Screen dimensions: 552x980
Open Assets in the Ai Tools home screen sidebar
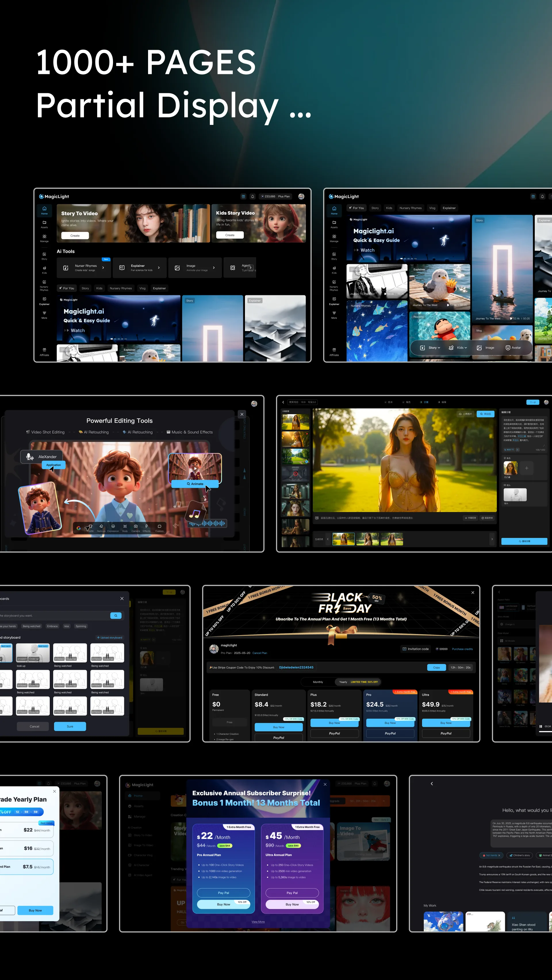45,224
